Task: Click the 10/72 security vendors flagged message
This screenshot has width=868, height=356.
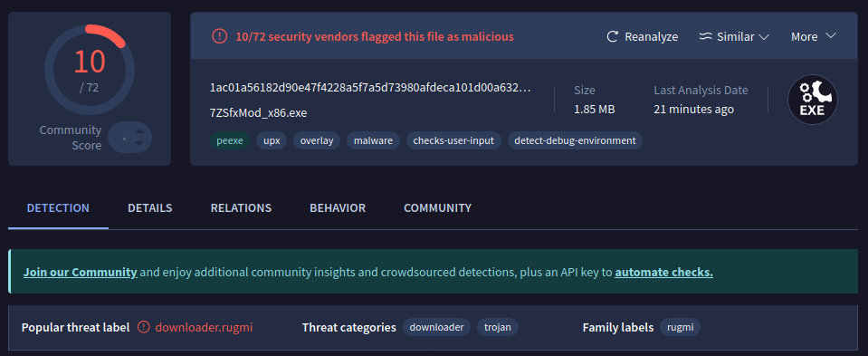Action: 375,36
